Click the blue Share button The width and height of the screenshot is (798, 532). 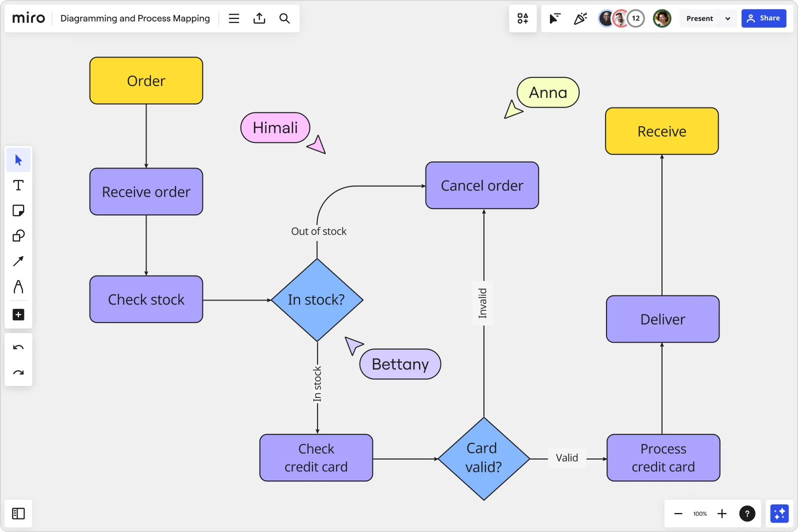763,18
